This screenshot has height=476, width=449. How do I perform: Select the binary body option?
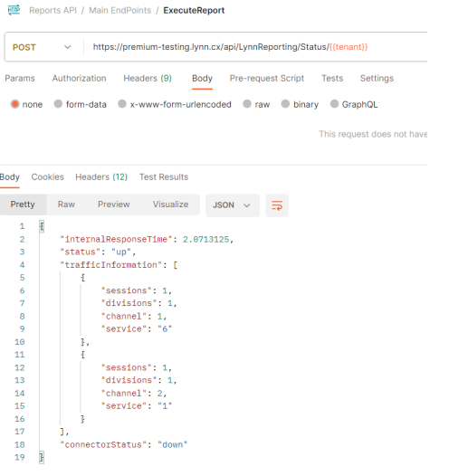(x=285, y=104)
